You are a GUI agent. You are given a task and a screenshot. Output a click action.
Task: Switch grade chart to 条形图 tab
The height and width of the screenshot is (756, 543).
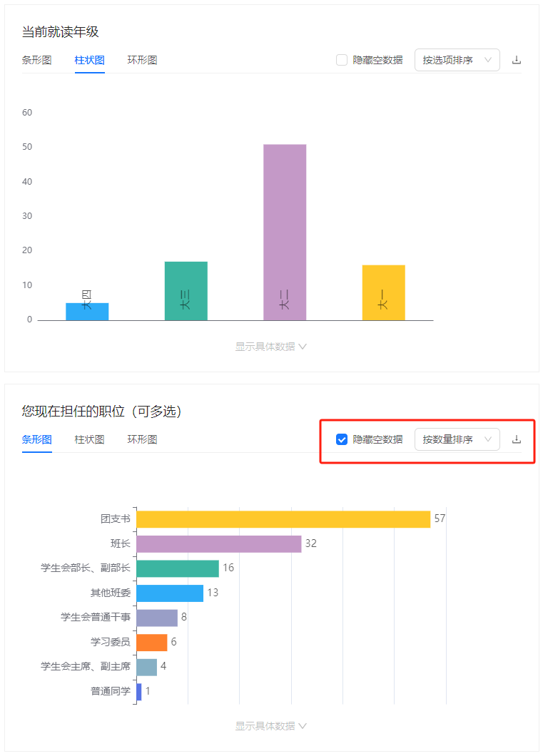pos(36,61)
